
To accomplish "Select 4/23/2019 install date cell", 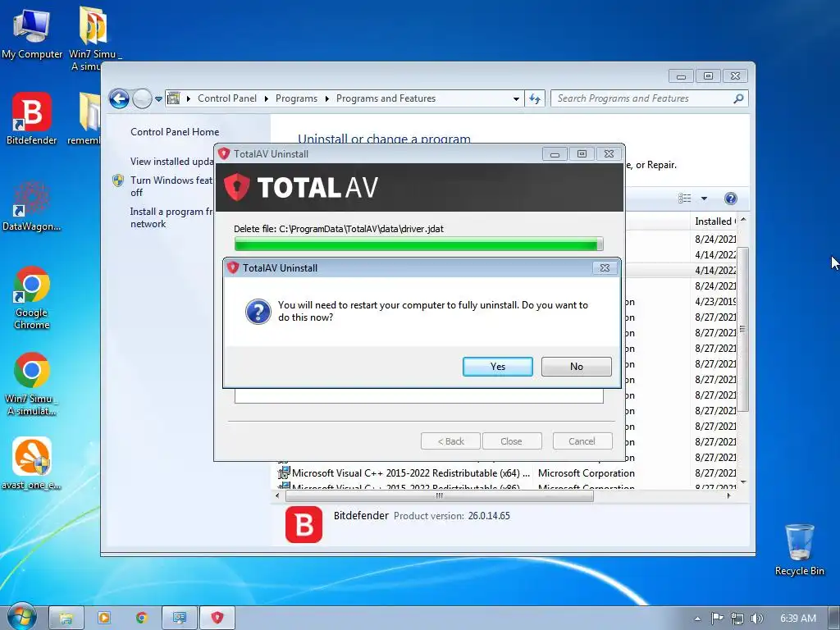I will [x=715, y=302].
